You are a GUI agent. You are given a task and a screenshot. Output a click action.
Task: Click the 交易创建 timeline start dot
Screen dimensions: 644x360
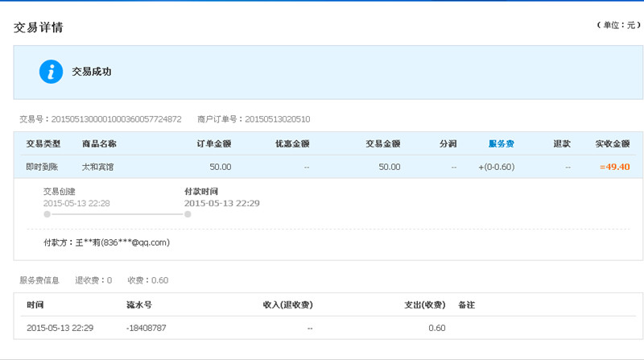pyautogui.click(x=47, y=214)
